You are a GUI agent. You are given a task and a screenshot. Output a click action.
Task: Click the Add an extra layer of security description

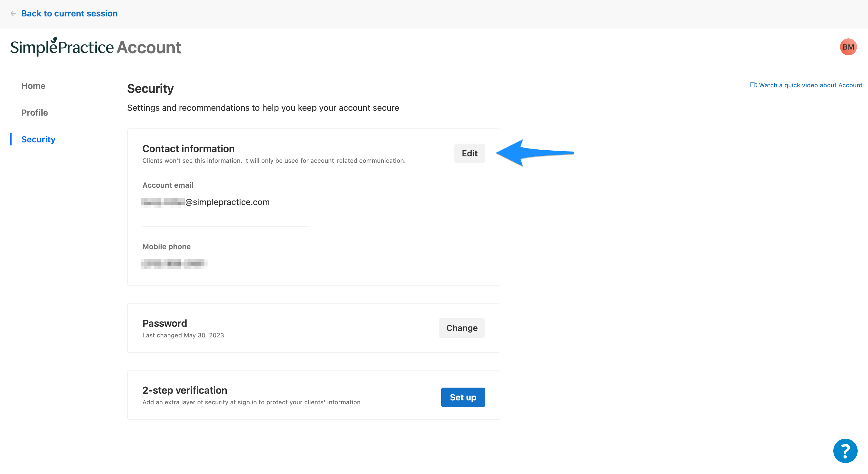click(x=251, y=402)
